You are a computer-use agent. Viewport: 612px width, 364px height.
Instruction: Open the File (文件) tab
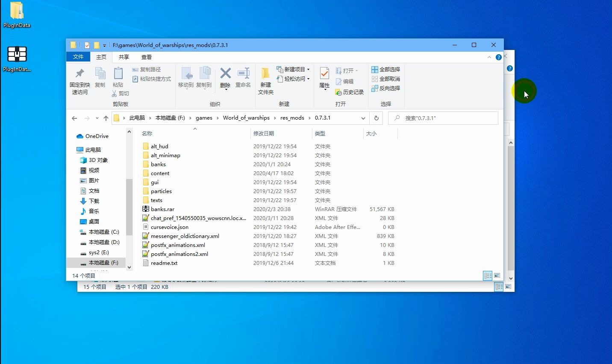[78, 57]
